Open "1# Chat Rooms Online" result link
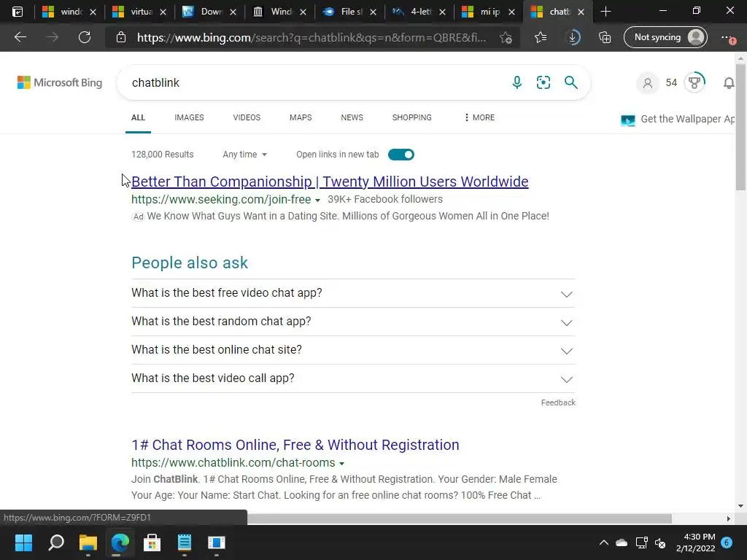 295,445
